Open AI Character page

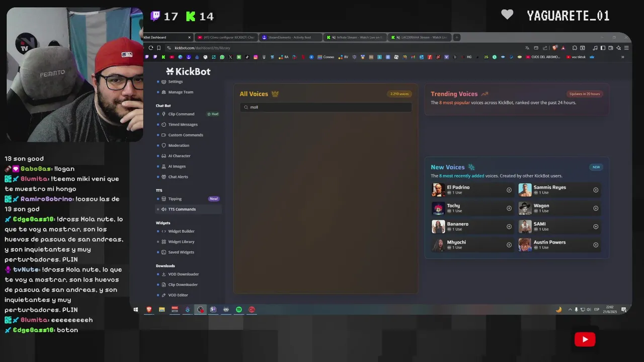click(x=179, y=156)
